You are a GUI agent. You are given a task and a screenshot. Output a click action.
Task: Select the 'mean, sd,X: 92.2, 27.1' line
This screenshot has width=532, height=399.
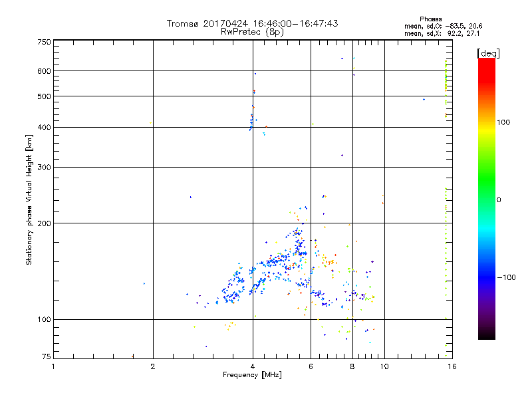point(442,33)
